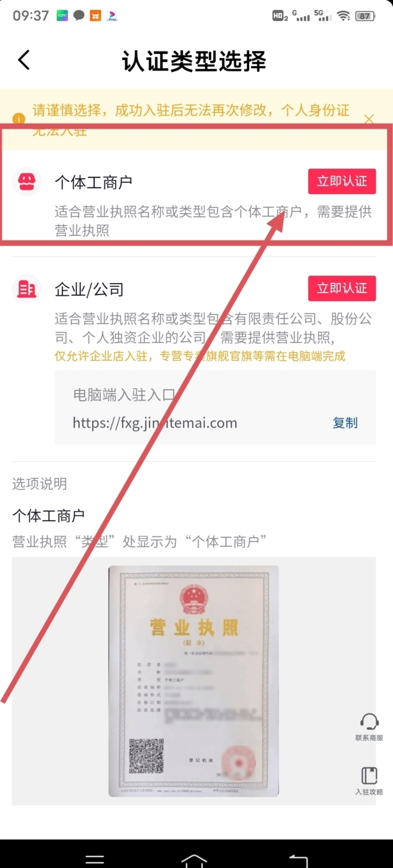This screenshot has height=868, width=393.
Task: Tap the warning info icon in banner
Action: click(20, 119)
